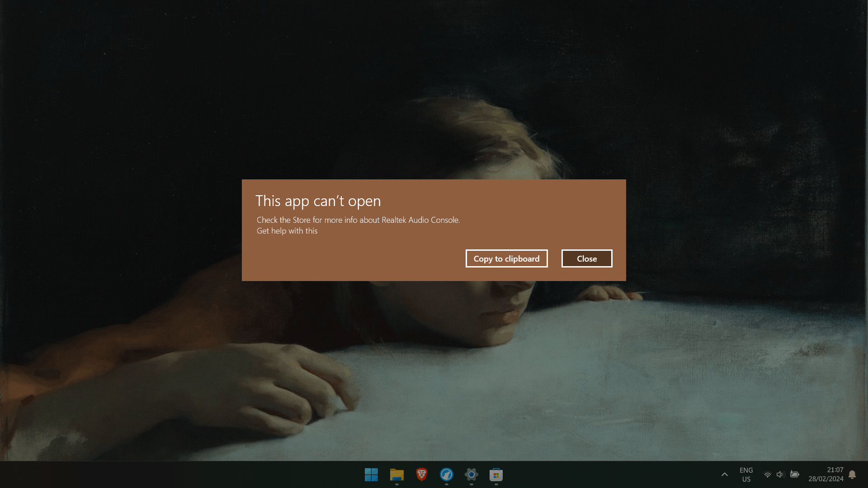The image size is (868, 488).
Task: Dismiss the error with Close button
Action: coord(586,258)
